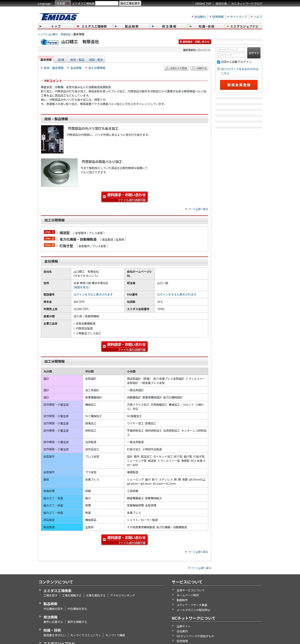Toggle the auto-login next time checkbox

point(218,62)
